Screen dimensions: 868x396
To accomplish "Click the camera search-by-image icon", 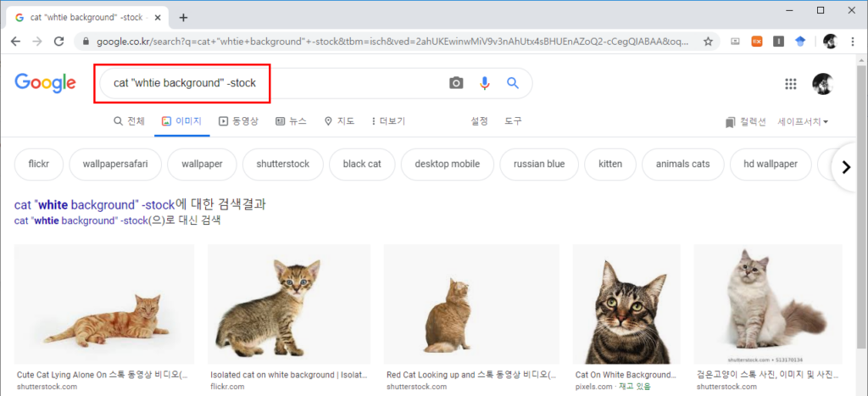I will 456,83.
